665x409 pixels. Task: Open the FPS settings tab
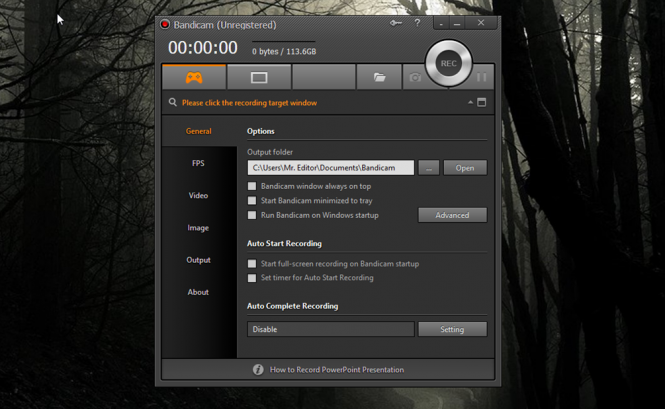[x=198, y=163]
